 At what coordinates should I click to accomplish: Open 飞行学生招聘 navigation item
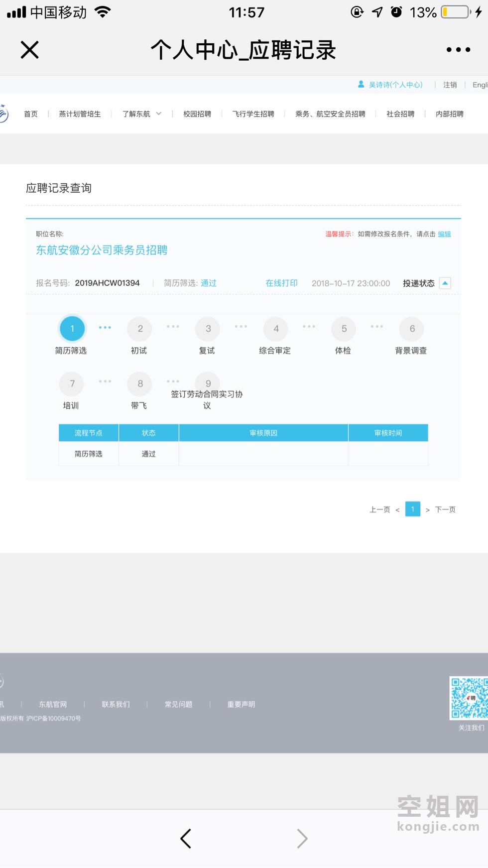(x=253, y=114)
